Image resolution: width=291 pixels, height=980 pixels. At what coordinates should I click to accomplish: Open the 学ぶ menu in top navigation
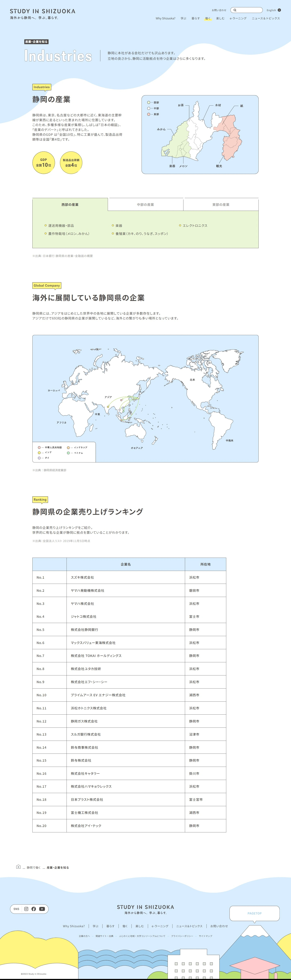point(183,18)
